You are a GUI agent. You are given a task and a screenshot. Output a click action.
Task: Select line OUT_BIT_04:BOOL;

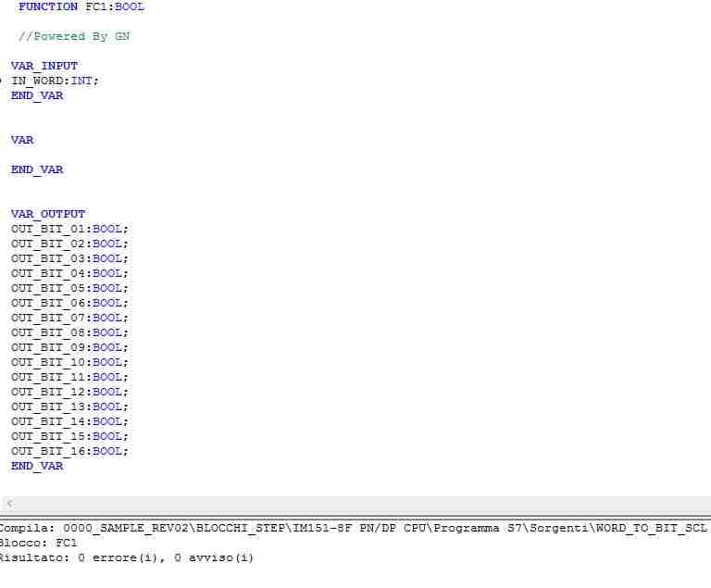tap(69, 273)
